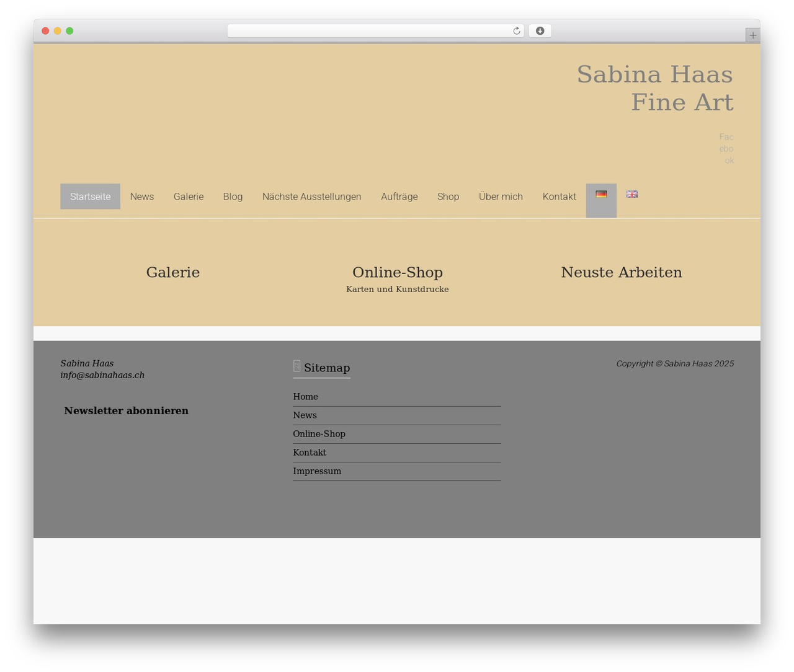Viewport: 794px width, 672px height.
Task: Click the browser reload icon
Action: (516, 31)
